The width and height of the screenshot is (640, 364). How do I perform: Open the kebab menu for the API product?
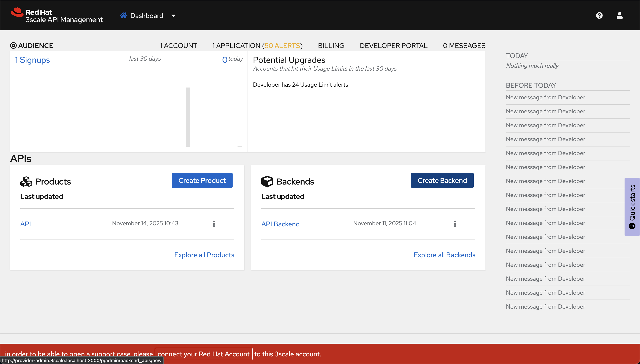click(x=214, y=224)
